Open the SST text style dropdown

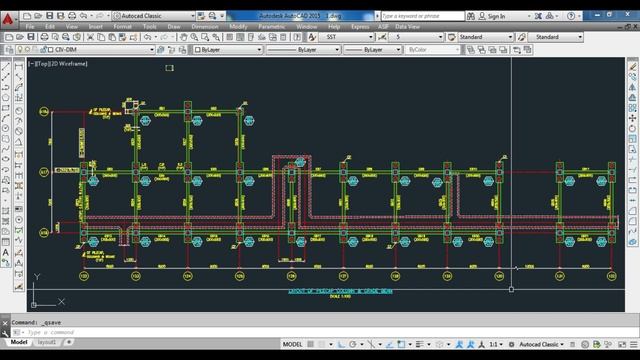click(x=346, y=37)
